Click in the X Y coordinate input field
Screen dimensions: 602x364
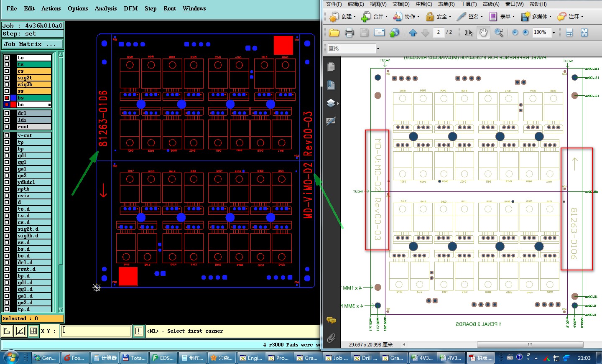[x=96, y=331]
